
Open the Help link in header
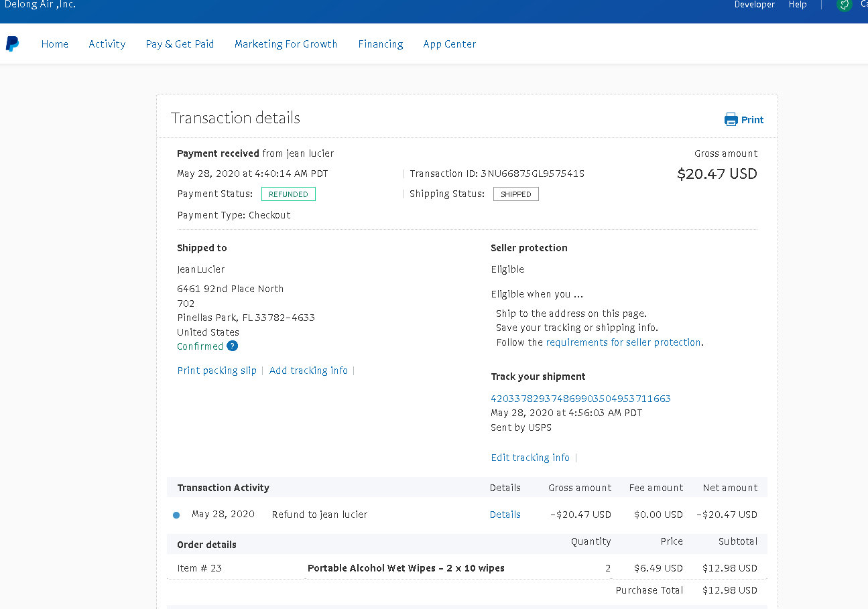click(798, 5)
